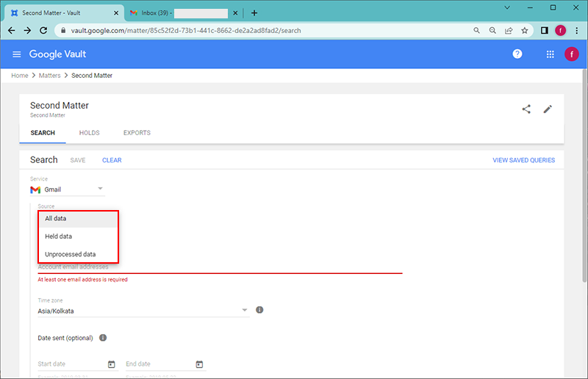Open VIEW SAVED QUERIES
Screen dimensions: 588x379
(523, 160)
